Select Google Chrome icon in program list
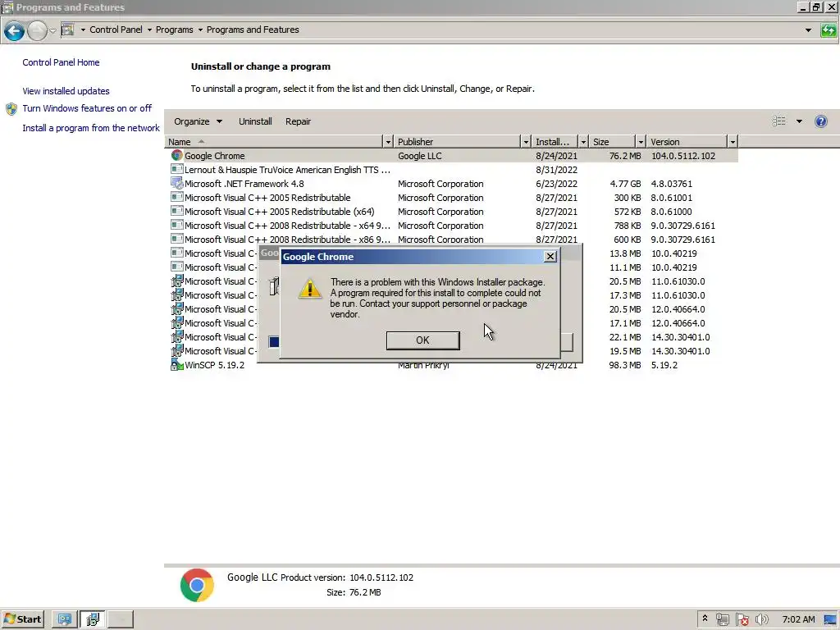 177,155
